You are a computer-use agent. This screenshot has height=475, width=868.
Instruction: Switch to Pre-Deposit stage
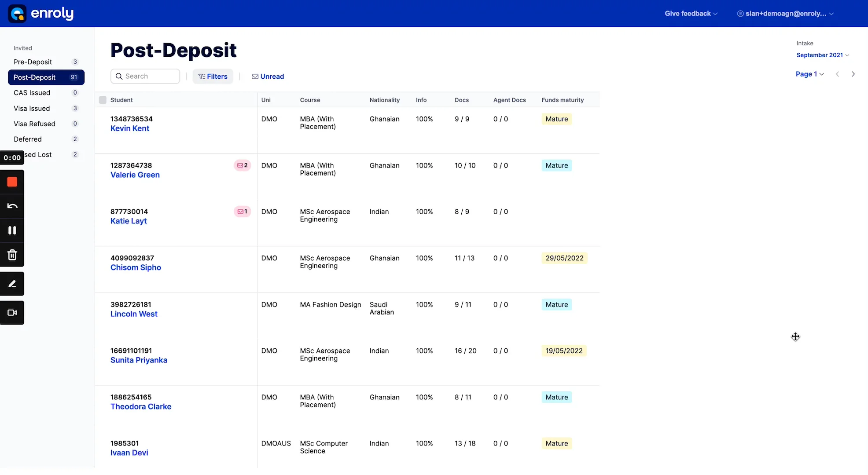point(33,62)
